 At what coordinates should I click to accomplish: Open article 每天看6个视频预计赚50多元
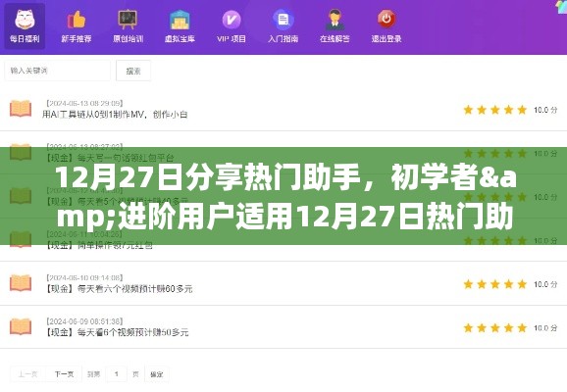point(117,332)
